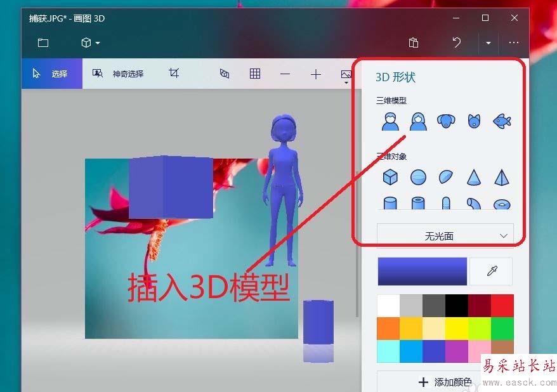Click the grid view icon
This screenshot has width=557, height=392.
click(254, 74)
